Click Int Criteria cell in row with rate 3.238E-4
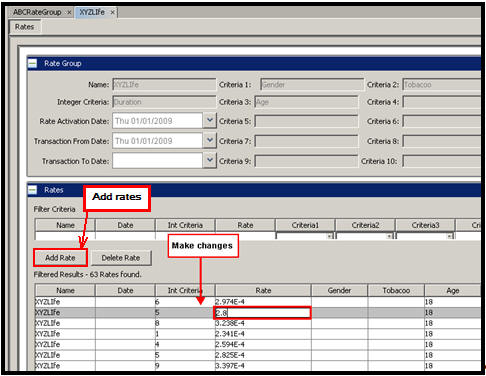This screenshot has height=376, width=486. pyautogui.click(x=185, y=323)
